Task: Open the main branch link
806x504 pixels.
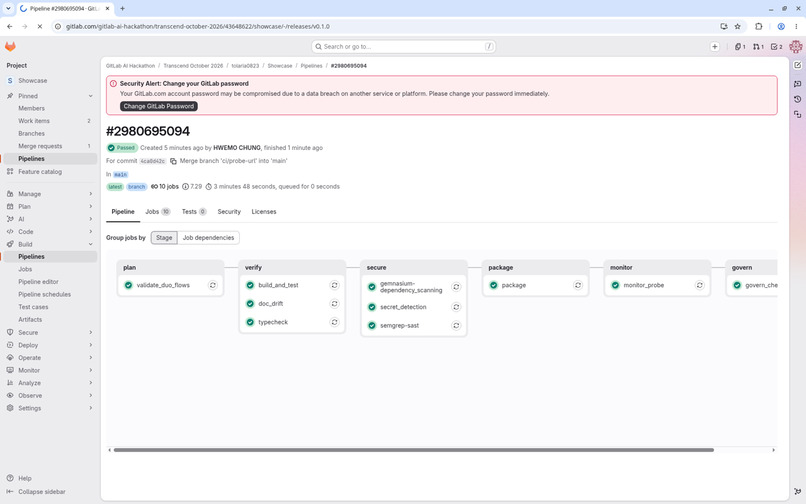Action: click(120, 174)
